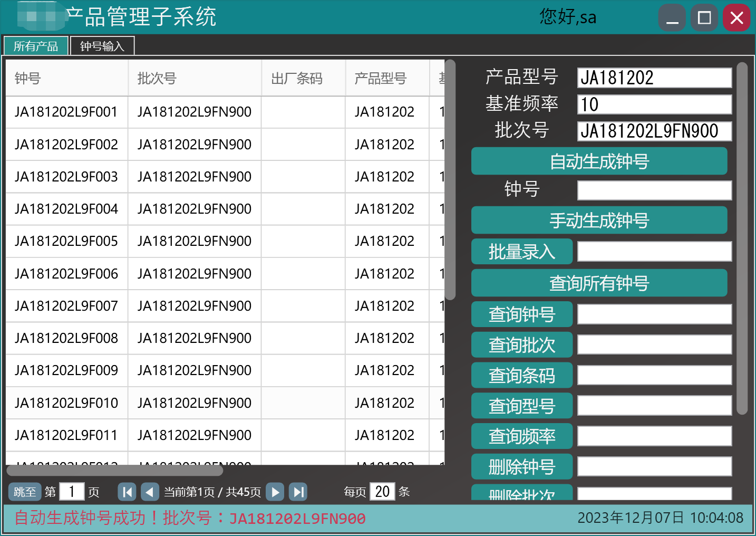Image resolution: width=756 pixels, height=536 pixels.
Task: Select row JA181202L9F007
Action: pos(225,306)
